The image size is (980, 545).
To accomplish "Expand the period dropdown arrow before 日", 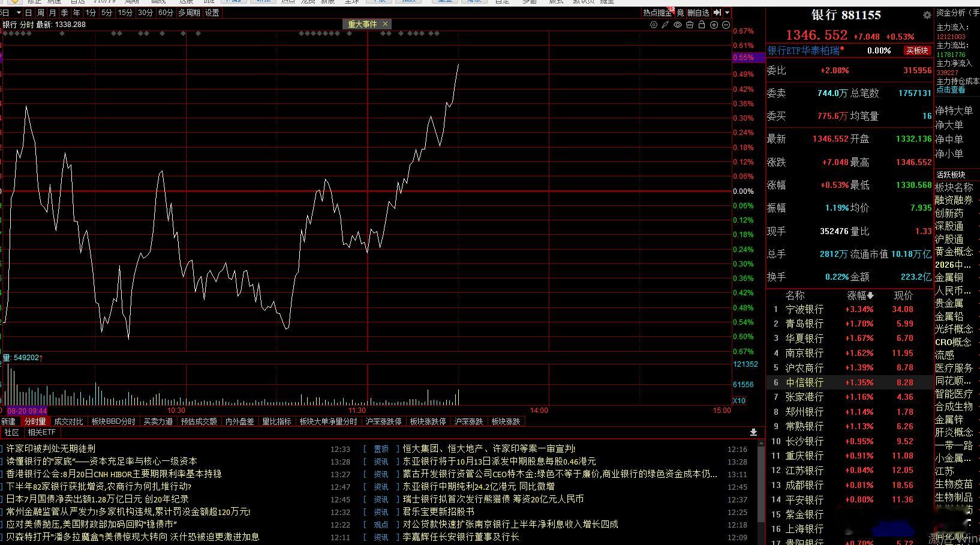I will point(19,12).
